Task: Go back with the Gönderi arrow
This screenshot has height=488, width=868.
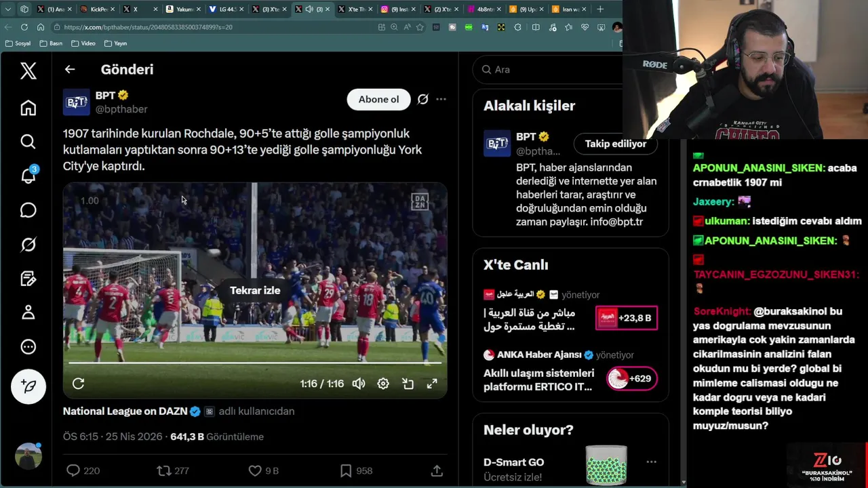Action: (x=70, y=69)
